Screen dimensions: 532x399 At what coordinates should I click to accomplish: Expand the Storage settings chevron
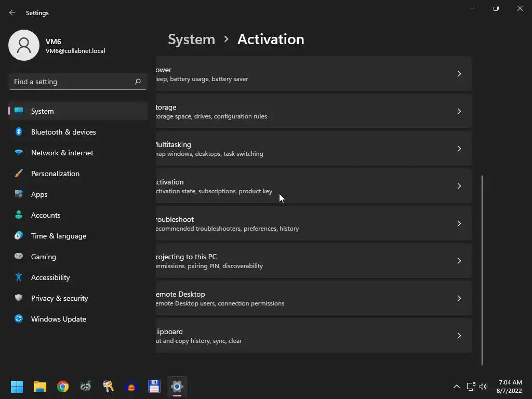click(459, 111)
